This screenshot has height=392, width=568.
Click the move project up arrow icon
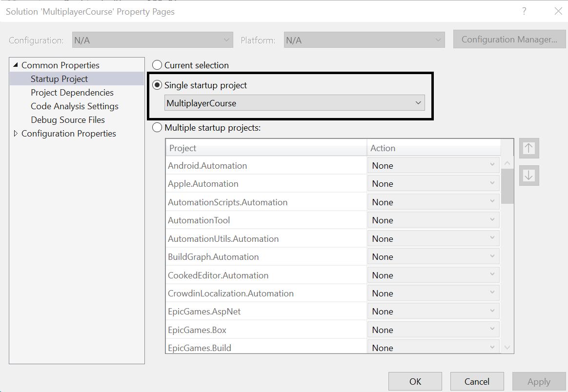click(529, 148)
